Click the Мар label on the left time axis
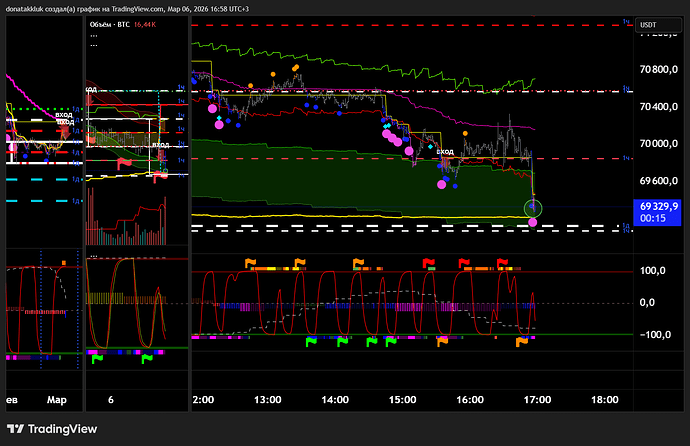 pyautogui.click(x=56, y=399)
